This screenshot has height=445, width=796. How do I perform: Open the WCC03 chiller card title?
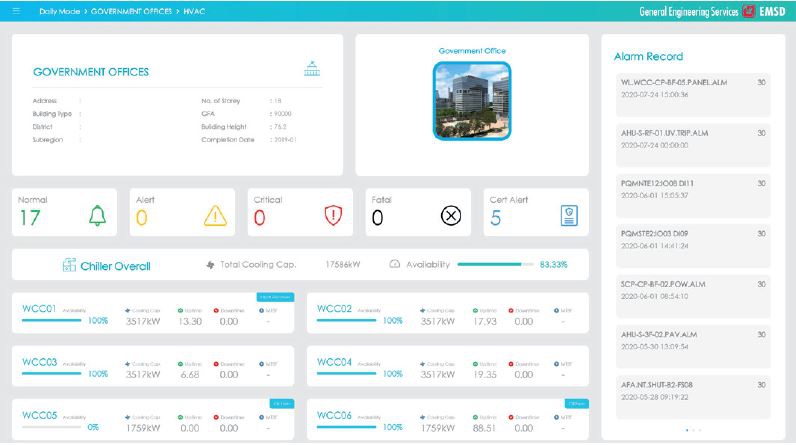[39, 362]
